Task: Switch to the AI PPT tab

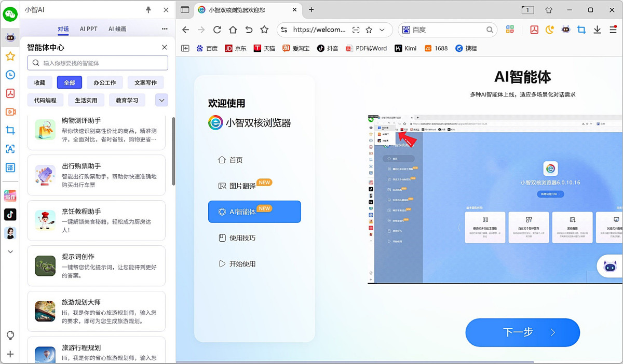Action: 88,29
